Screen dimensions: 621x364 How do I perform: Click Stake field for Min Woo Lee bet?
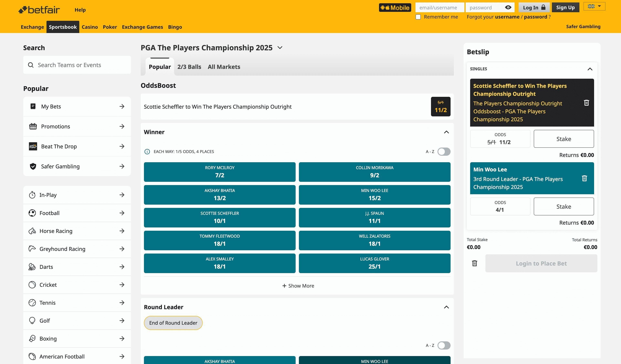(564, 206)
